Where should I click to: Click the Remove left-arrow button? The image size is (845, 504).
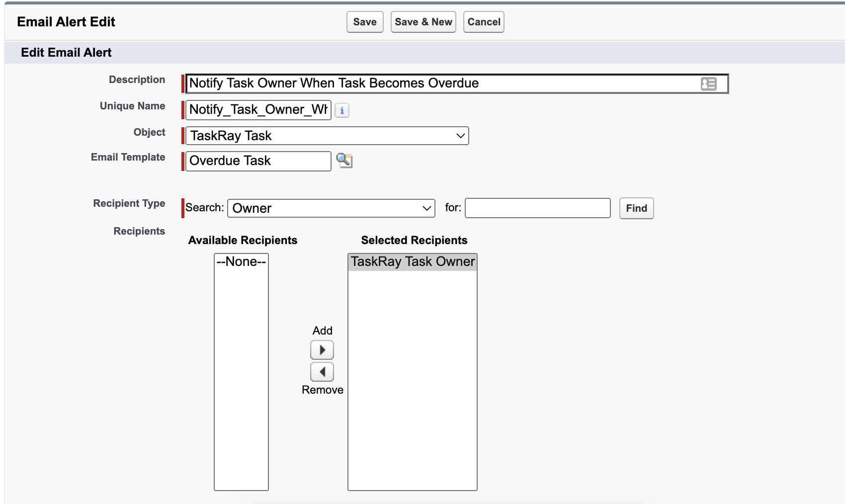[322, 372]
